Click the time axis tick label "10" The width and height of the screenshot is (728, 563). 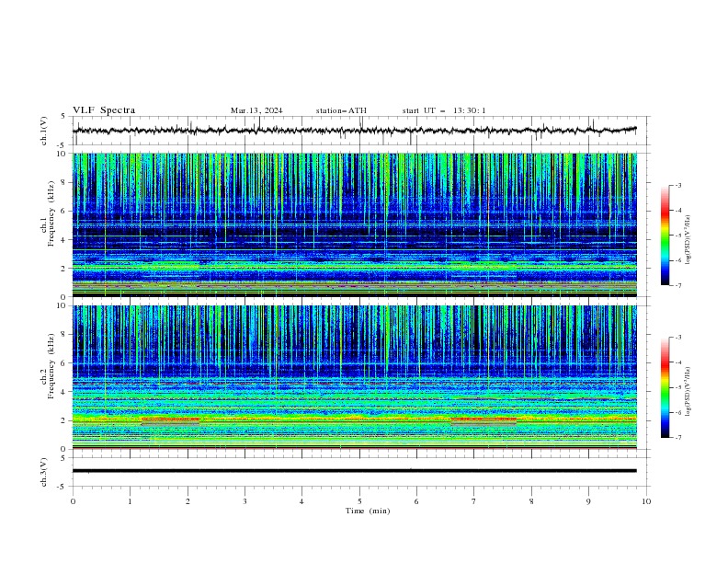coord(646,501)
